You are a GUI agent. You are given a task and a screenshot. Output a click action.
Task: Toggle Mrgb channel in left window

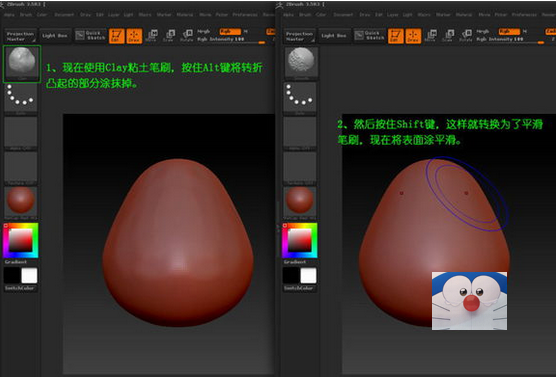(x=204, y=32)
